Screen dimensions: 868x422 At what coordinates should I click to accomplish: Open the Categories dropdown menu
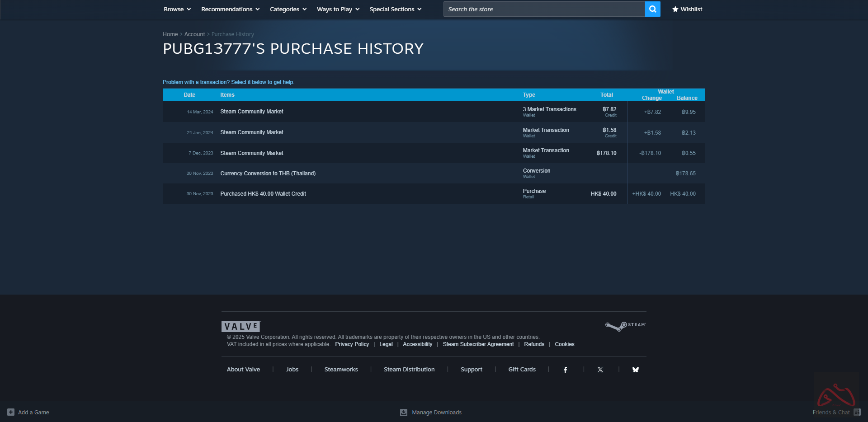pos(288,9)
